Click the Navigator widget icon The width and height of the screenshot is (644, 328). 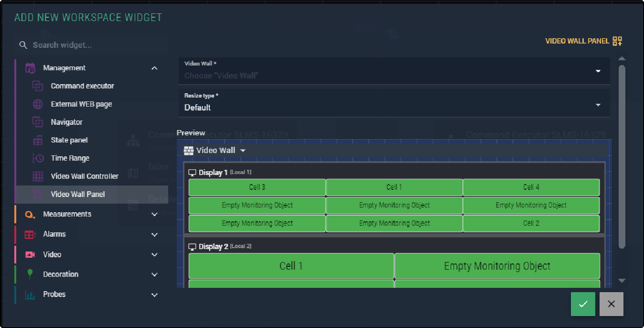(38, 122)
